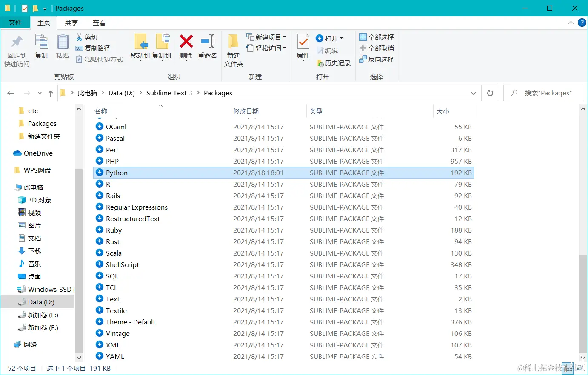Collapse the ribbon with the chevron
This screenshot has width=588, height=375.
click(x=571, y=23)
